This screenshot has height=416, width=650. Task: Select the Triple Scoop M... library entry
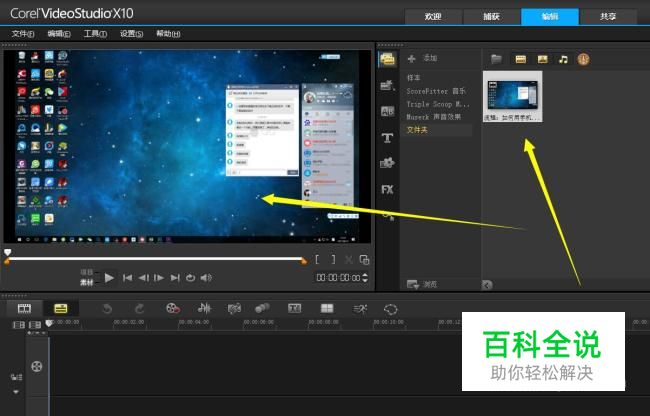tap(438, 104)
